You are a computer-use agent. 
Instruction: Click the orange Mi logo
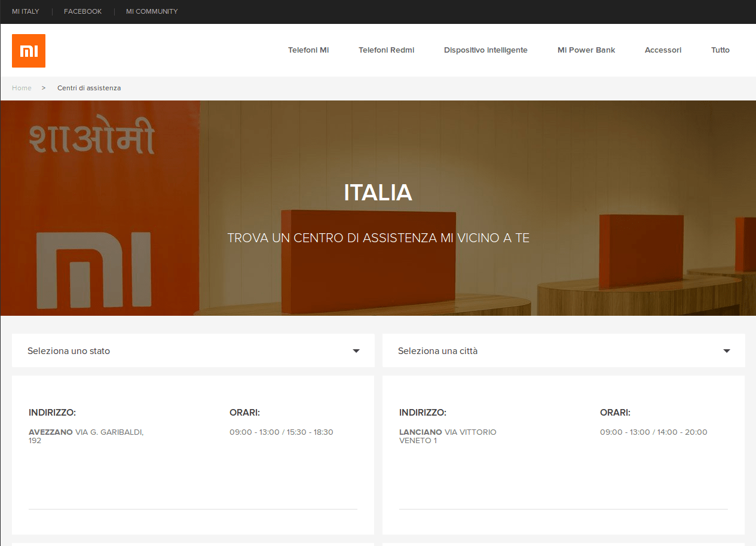coord(29,51)
